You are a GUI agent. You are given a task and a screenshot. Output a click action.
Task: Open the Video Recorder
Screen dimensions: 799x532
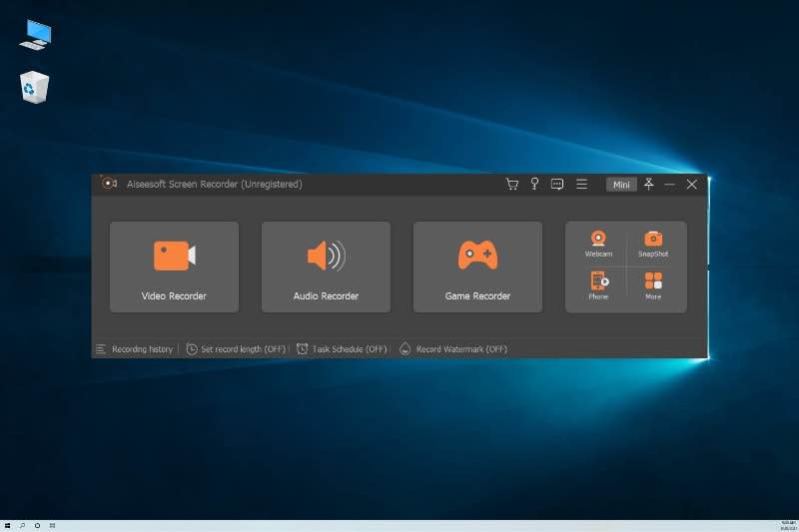[174, 266]
